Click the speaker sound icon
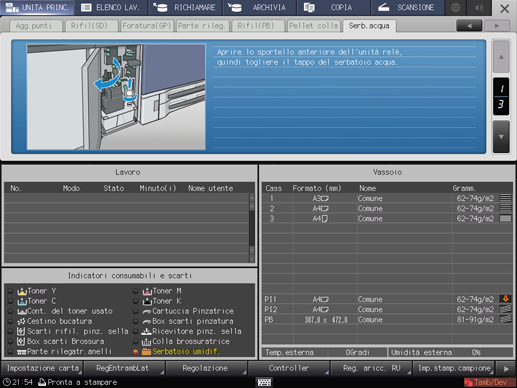517x388 pixels. (479, 7)
